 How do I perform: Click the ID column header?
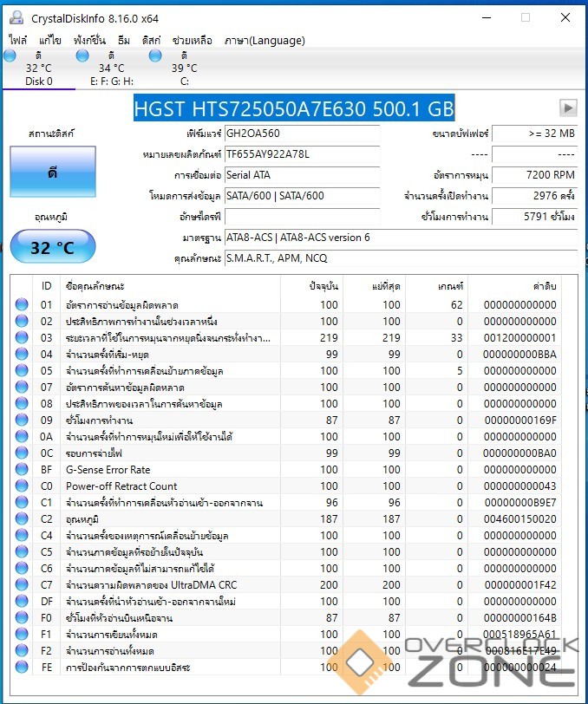pyautogui.click(x=46, y=285)
